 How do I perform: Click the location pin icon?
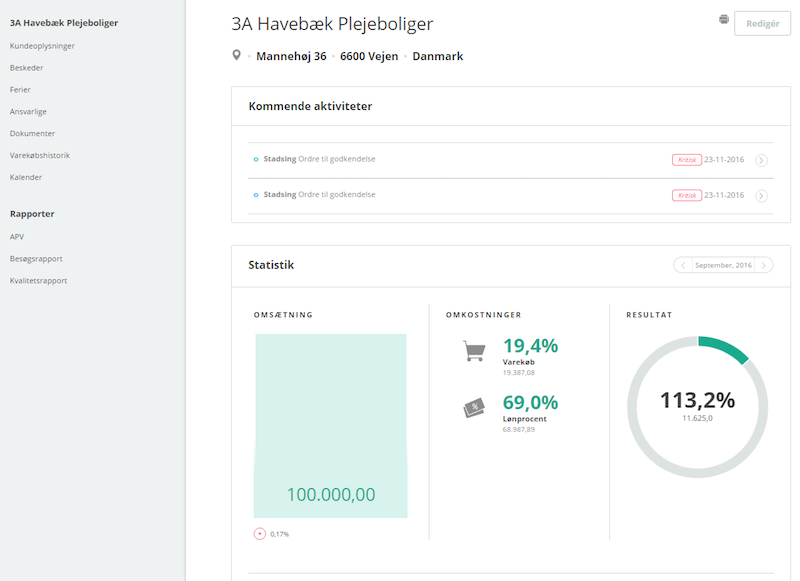point(237,56)
